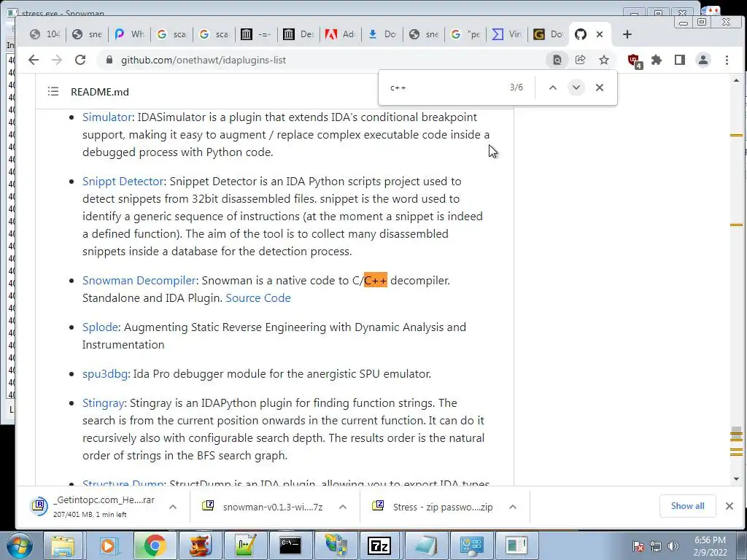Open the Command Prompt taskbar item
Screen dimensions: 747x560
tap(290, 545)
